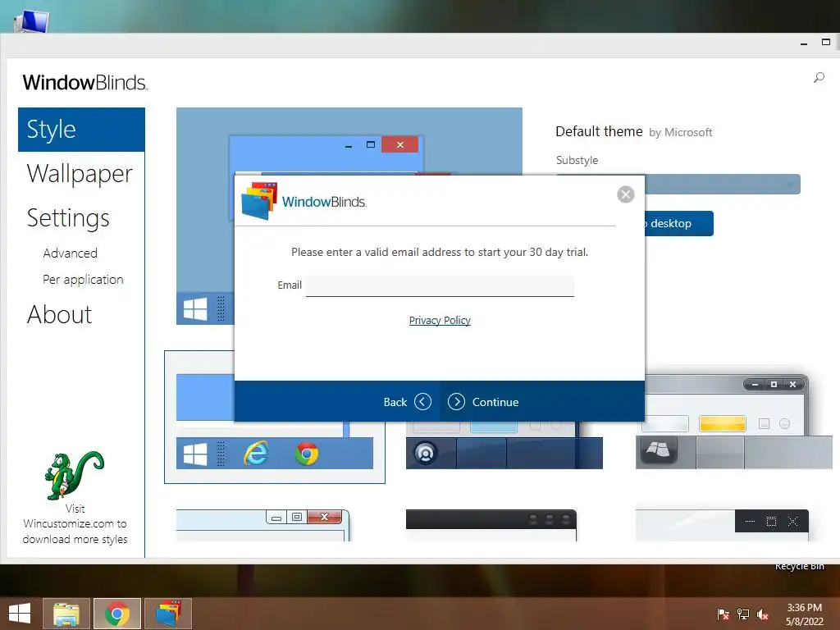The width and height of the screenshot is (840, 630).
Task: Click the muted volume tray icon
Action: click(763, 614)
